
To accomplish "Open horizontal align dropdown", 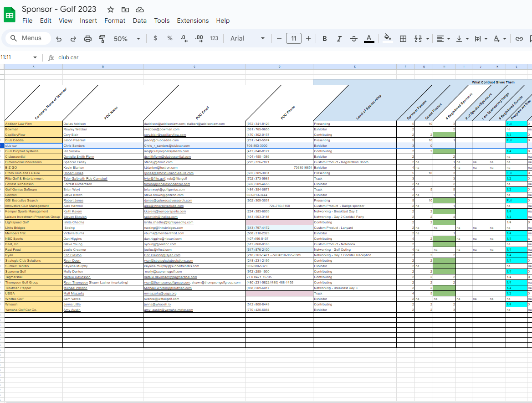I will [444, 39].
